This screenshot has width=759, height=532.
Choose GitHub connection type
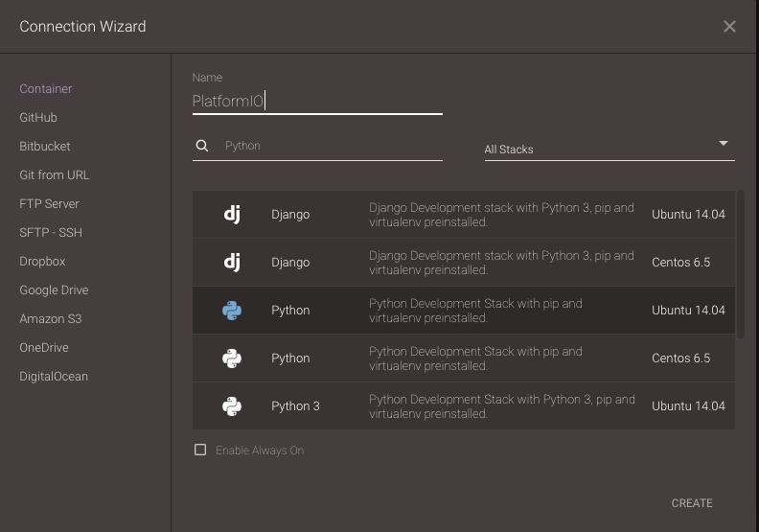[x=38, y=118]
